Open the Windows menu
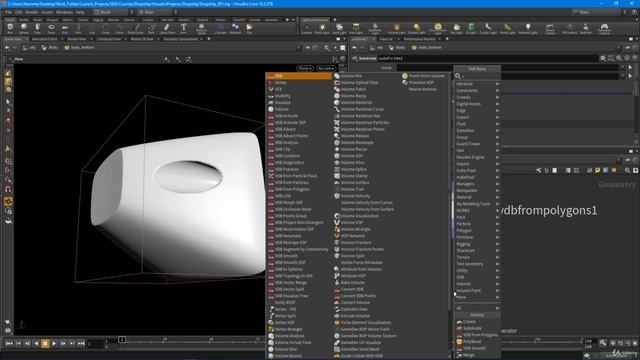Screen dimensions: 640x360 point(64,12)
